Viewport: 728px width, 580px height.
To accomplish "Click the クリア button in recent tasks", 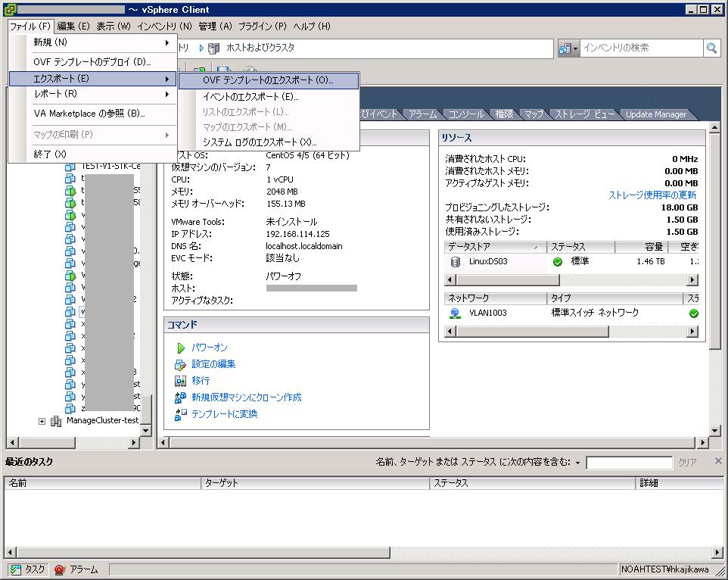I will point(688,463).
